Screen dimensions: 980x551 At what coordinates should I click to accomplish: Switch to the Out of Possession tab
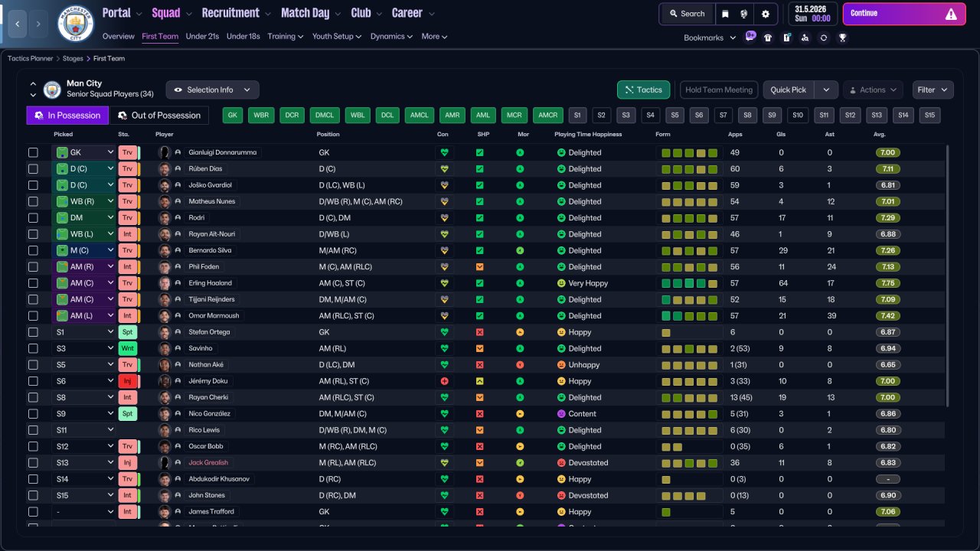[x=159, y=116]
